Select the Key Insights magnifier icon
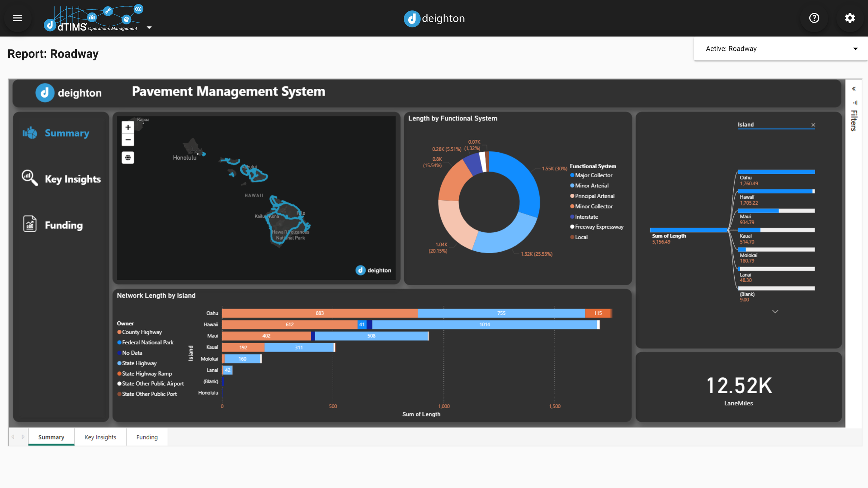The height and width of the screenshot is (488, 868). click(29, 178)
